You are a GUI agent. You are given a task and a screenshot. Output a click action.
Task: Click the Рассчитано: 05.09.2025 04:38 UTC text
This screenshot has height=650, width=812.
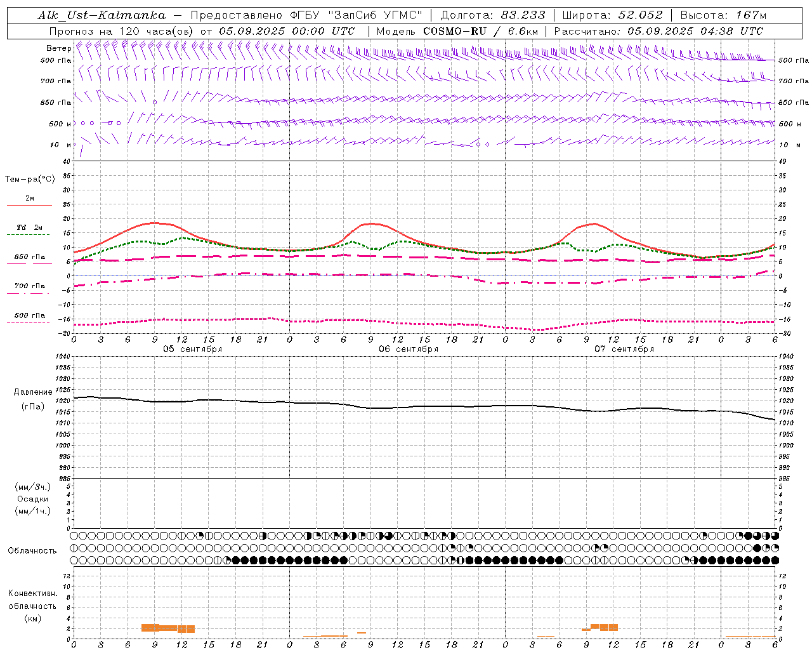point(658,31)
